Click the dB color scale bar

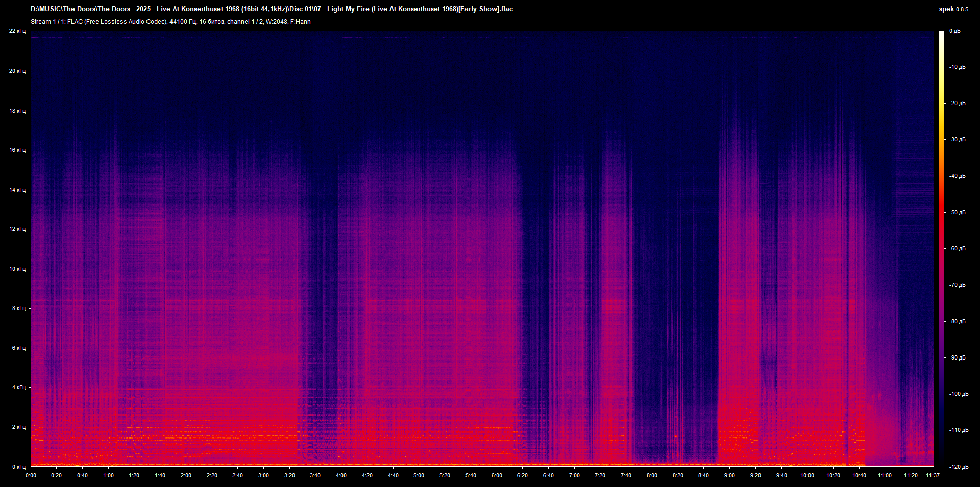point(942,248)
